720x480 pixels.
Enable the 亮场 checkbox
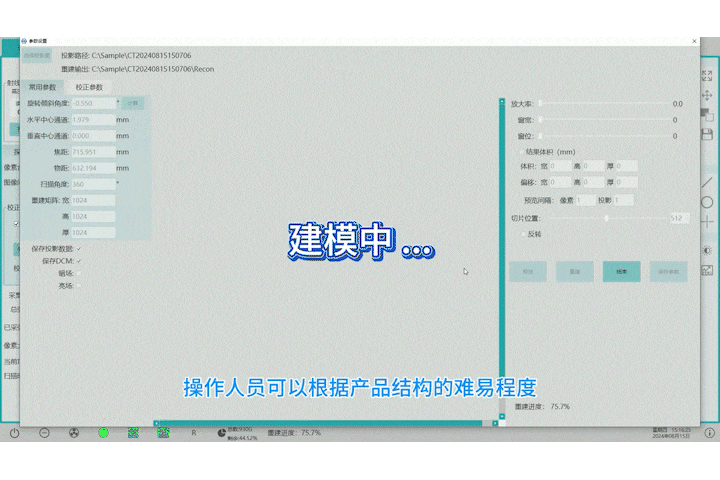[x=79, y=286]
